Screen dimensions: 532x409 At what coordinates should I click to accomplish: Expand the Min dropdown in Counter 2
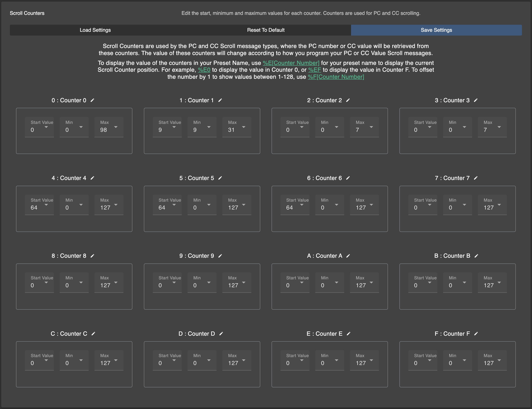click(337, 127)
